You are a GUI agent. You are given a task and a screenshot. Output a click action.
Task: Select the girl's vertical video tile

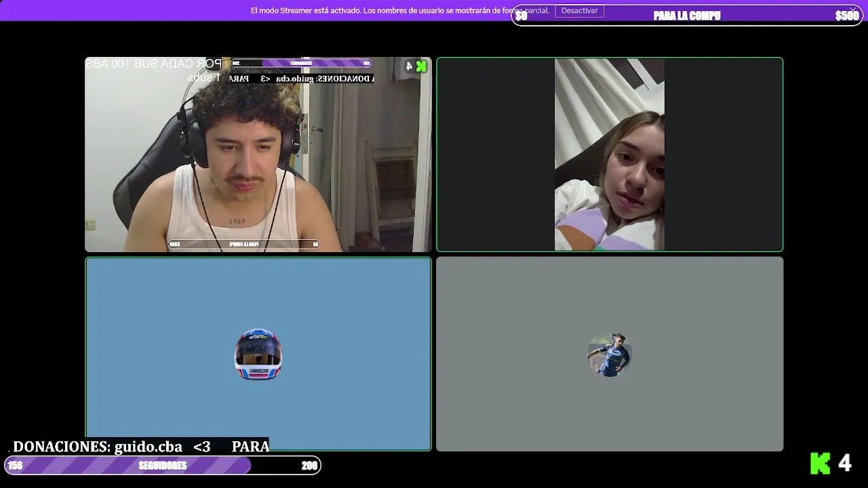[x=610, y=155]
